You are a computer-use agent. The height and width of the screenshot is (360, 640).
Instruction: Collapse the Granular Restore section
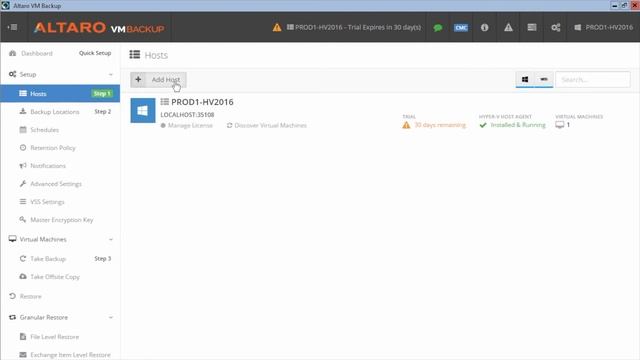[111, 317]
